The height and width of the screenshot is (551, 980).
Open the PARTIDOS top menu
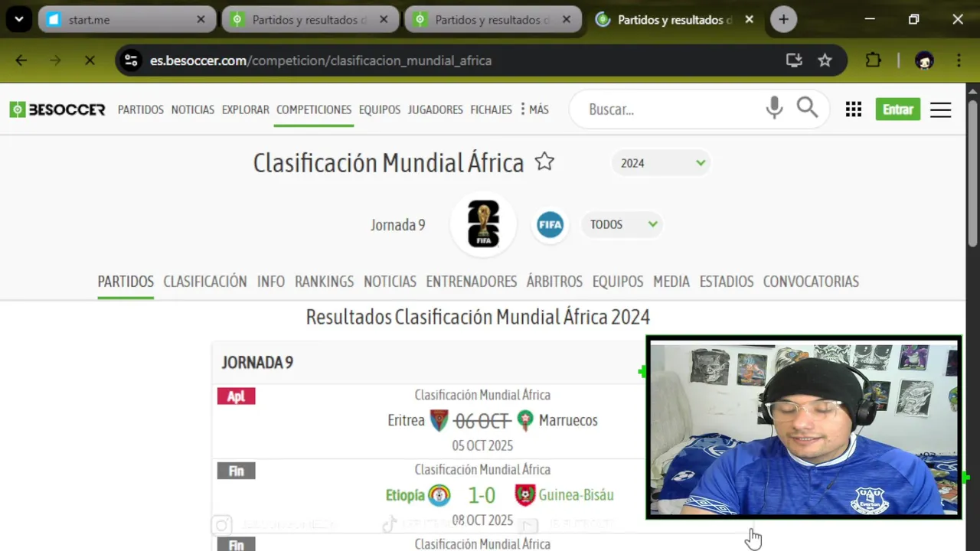141,109
